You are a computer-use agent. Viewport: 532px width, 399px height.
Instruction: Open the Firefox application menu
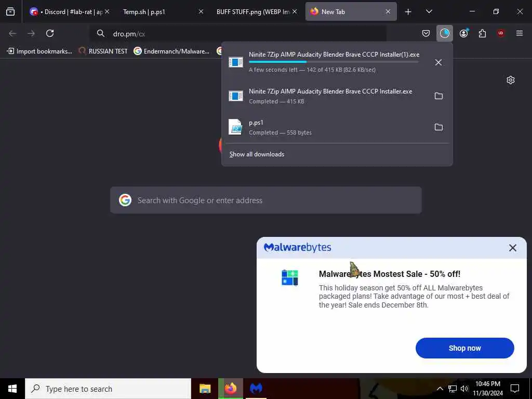pyautogui.click(x=520, y=33)
